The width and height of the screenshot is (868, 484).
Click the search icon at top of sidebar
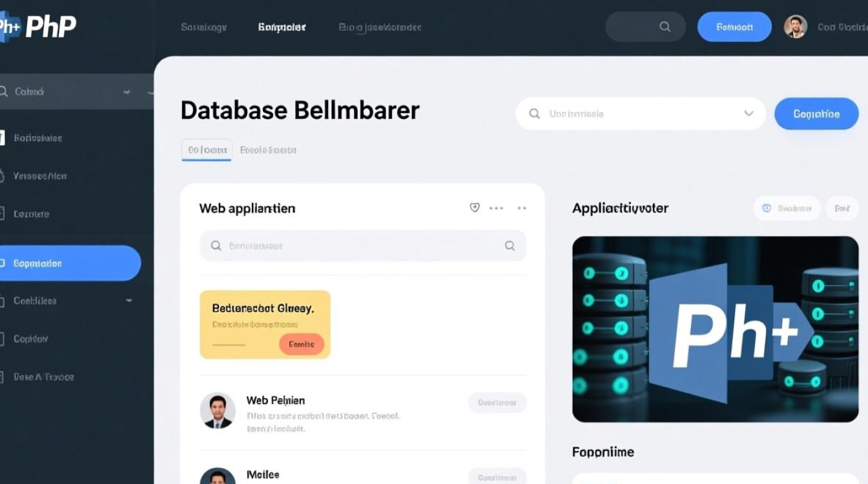click(x=5, y=92)
